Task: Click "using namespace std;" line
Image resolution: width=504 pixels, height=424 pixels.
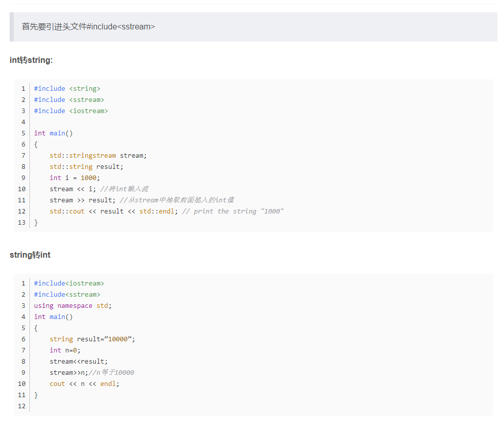Action: [73, 306]
